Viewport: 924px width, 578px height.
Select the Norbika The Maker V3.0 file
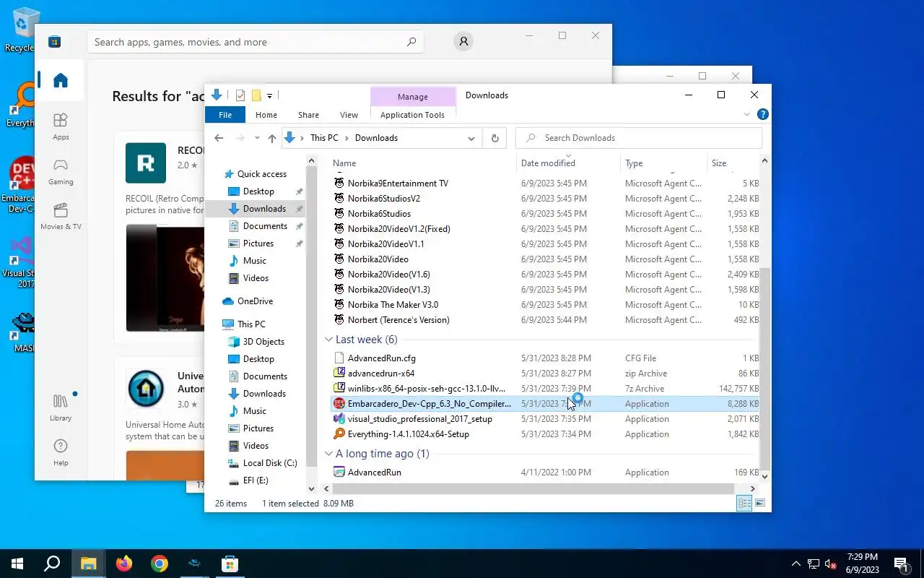546,305
